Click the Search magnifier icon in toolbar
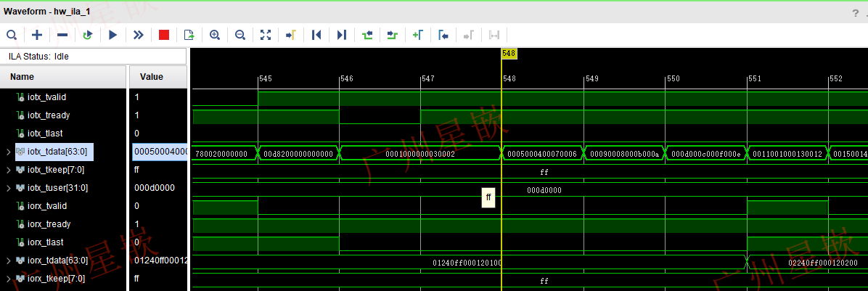Screen dimensions: 868x291 click(12, 35)
